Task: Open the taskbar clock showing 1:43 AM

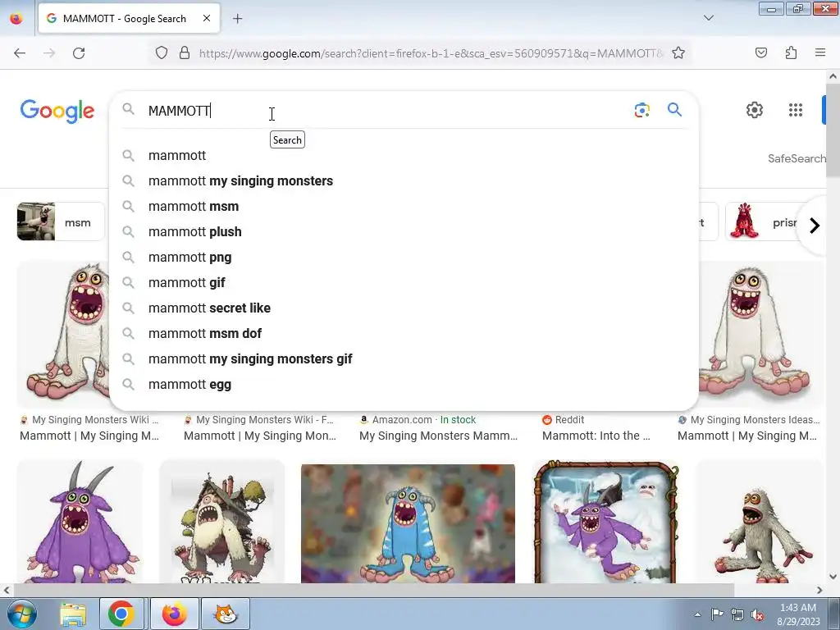Action: pyautogui.click(x=798, y=614)
